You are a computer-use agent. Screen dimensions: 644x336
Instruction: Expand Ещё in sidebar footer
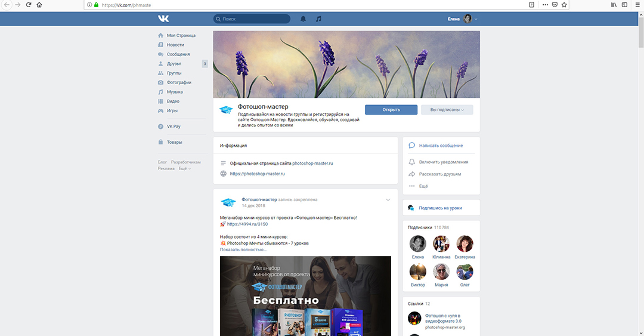point(184,168)
